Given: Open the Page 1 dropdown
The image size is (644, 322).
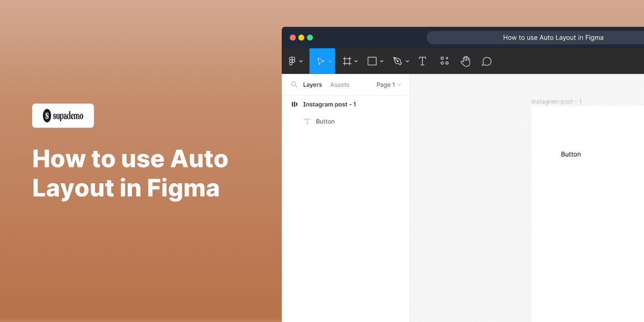Looking at the screenshot, I should (388, 84).
